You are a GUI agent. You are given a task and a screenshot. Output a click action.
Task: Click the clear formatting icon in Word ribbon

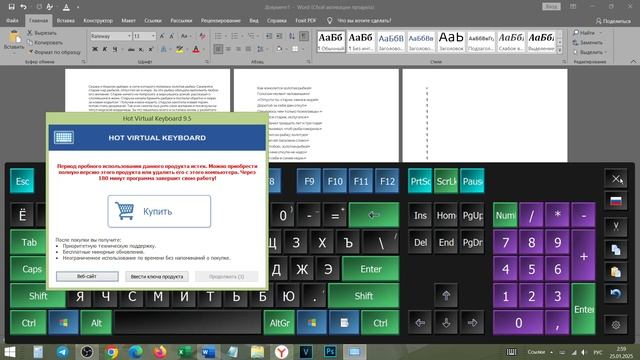pos(203,36)
